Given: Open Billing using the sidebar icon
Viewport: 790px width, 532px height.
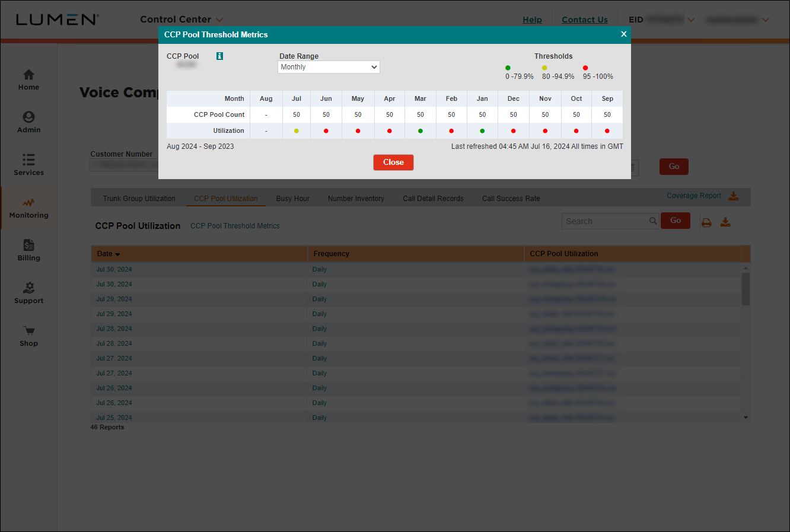Looking at the screenshot, I should [28, 246].
